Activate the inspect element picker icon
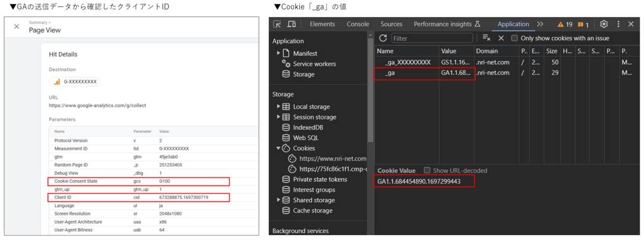 point(277,24)
